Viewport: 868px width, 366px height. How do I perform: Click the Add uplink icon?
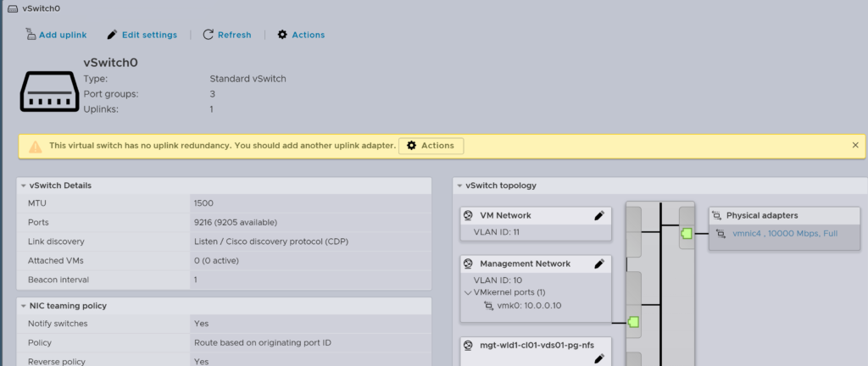tap(31, 35)
